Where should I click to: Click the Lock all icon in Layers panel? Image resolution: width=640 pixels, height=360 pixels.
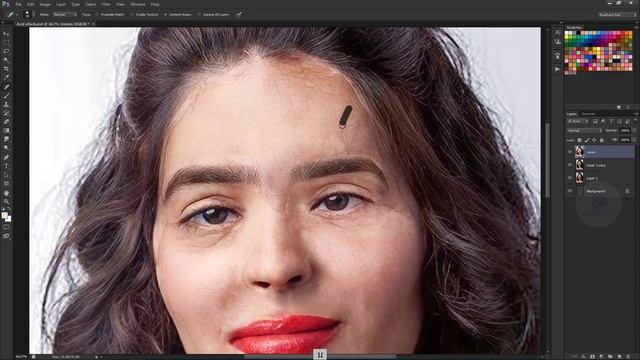coord(602,140)
